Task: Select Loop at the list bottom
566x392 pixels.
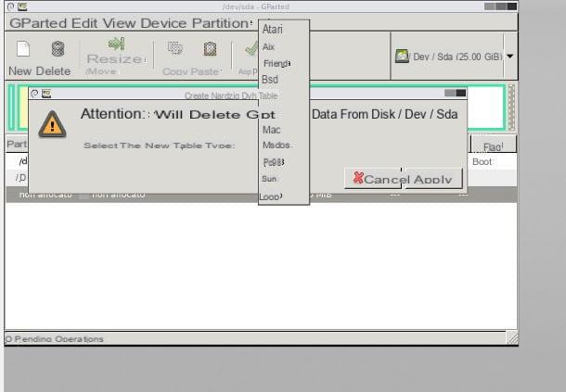Action: point(284,196)
